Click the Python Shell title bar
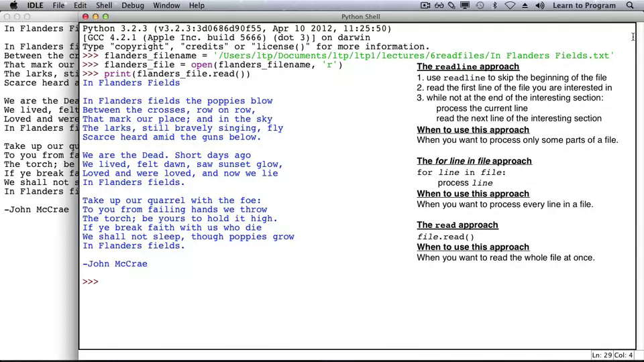Viewport: 644px width, 362px height. (x=361, y=16)
